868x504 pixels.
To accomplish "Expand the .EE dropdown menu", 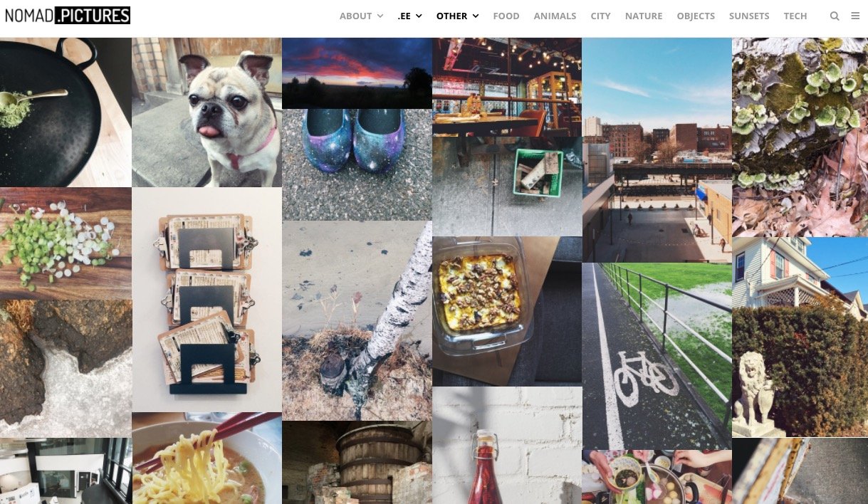I will click(x=409, y=16).
